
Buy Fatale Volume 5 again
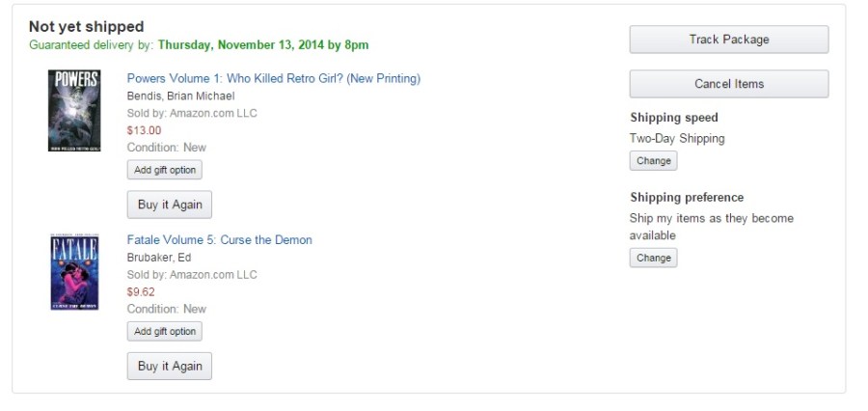[170, 366]
